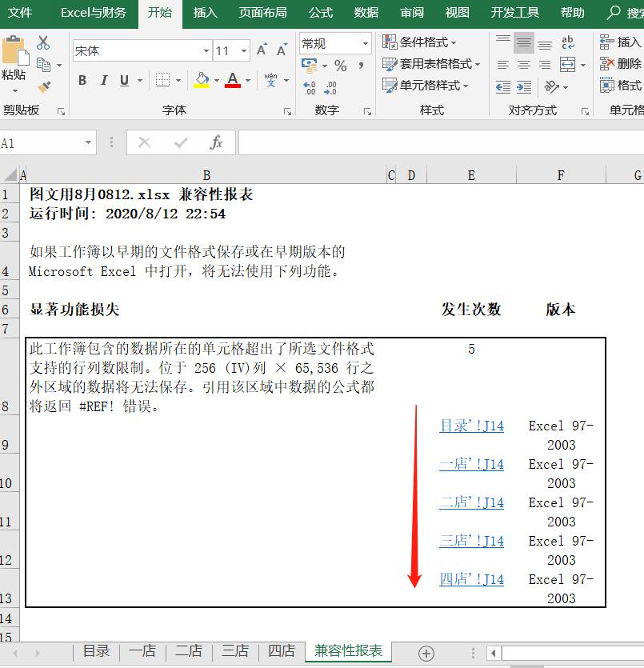The height and width of the screenshot is (668, 644).
Task: Follow the 目录'!J14 hyperlink
Action: tap(471, 426)
